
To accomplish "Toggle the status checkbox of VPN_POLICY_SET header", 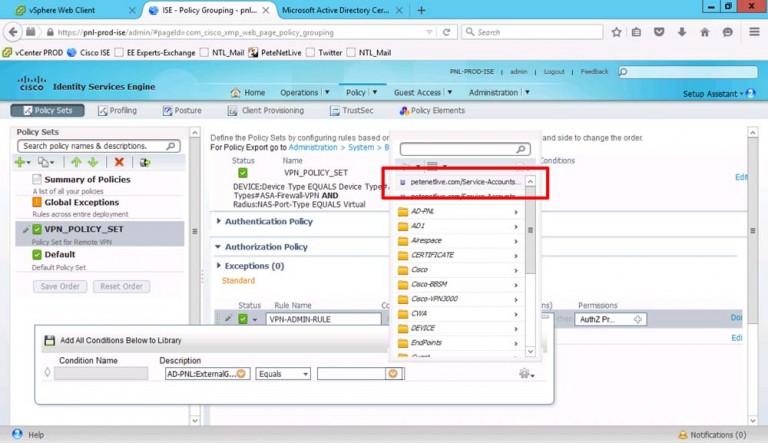I will pyautogui.click(x=242, y=172).
